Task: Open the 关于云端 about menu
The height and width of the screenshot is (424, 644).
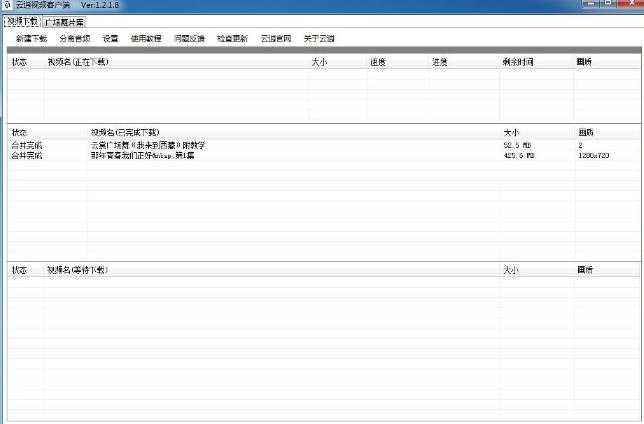Action: click(x=318, y=38)
